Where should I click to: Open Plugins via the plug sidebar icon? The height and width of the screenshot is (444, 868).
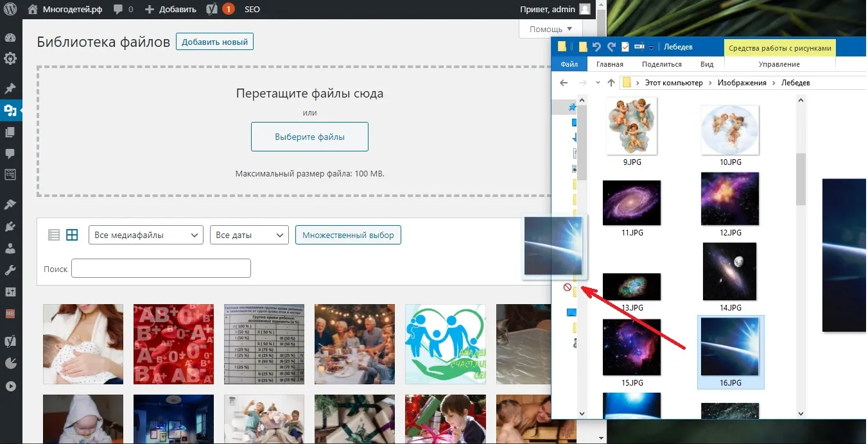[x=10, y=226]
